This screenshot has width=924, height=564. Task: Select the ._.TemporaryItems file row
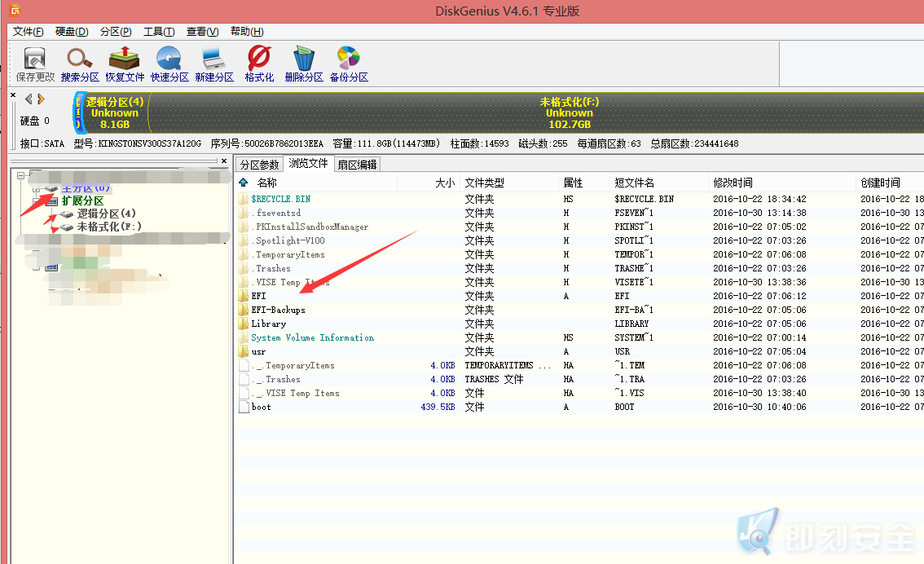[580, 365]
